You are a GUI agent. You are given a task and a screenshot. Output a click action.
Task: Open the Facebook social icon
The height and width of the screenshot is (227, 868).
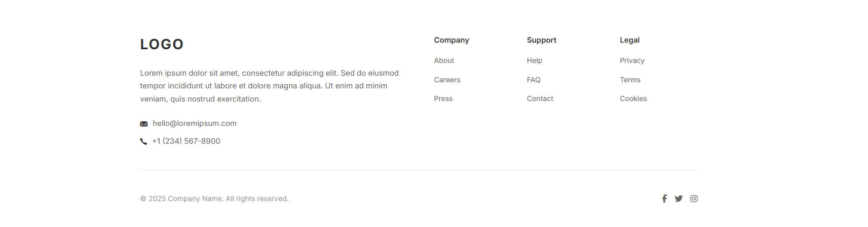point(664,199)
